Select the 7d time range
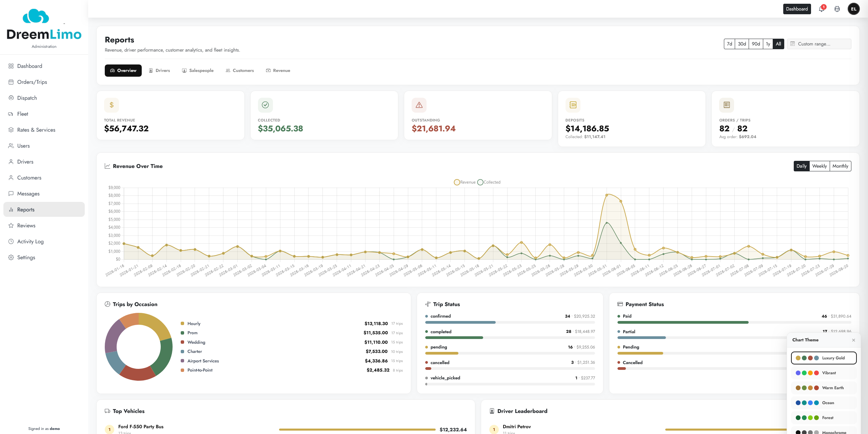The image size is (868, 434). coord(729,44)
